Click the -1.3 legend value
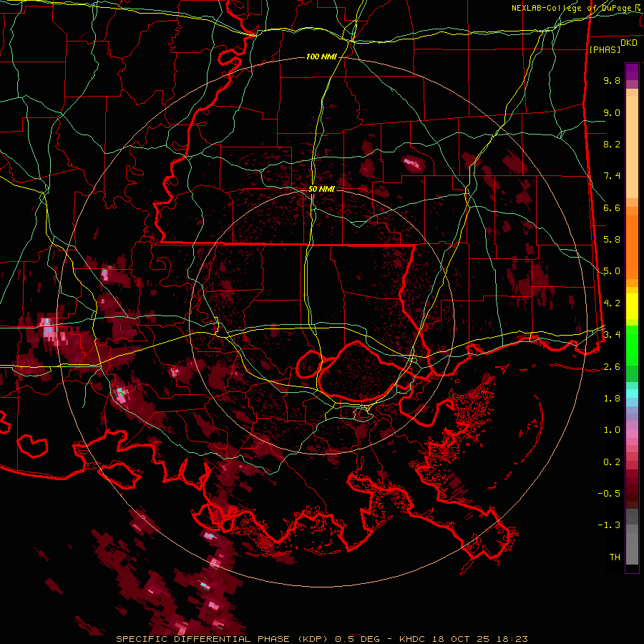Screen dimensions: 644x644 [609, 525]
